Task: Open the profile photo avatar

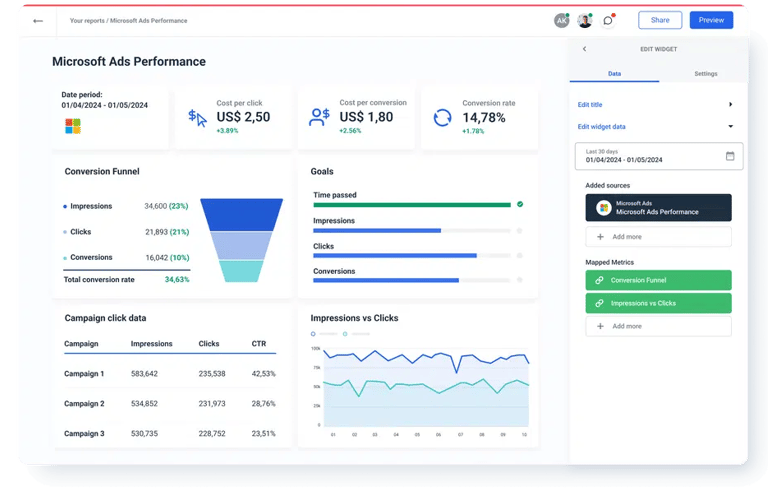Action: [x=584, y=20]
